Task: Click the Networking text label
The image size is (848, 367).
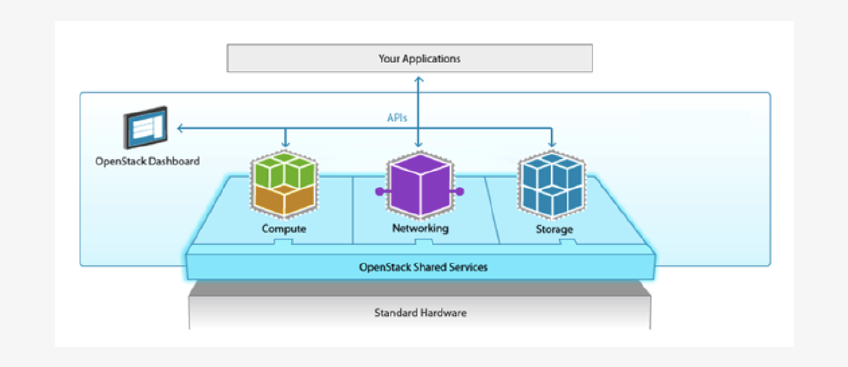Action: [x=420, y=228]
